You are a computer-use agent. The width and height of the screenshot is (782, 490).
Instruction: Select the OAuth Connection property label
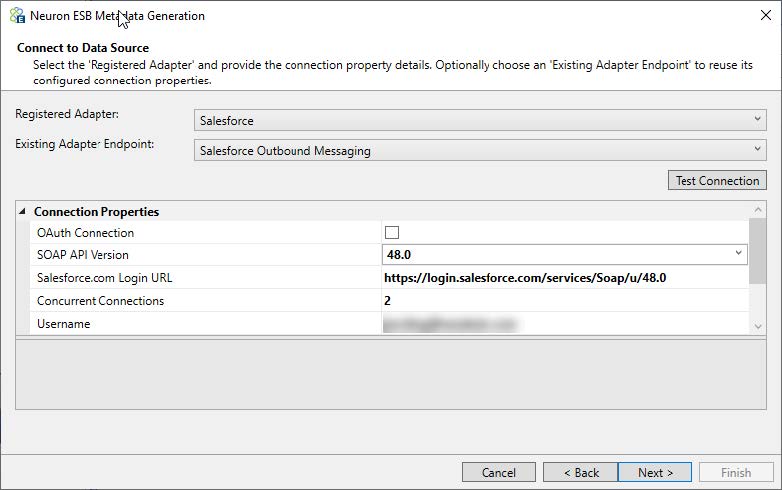coord(85,233)
